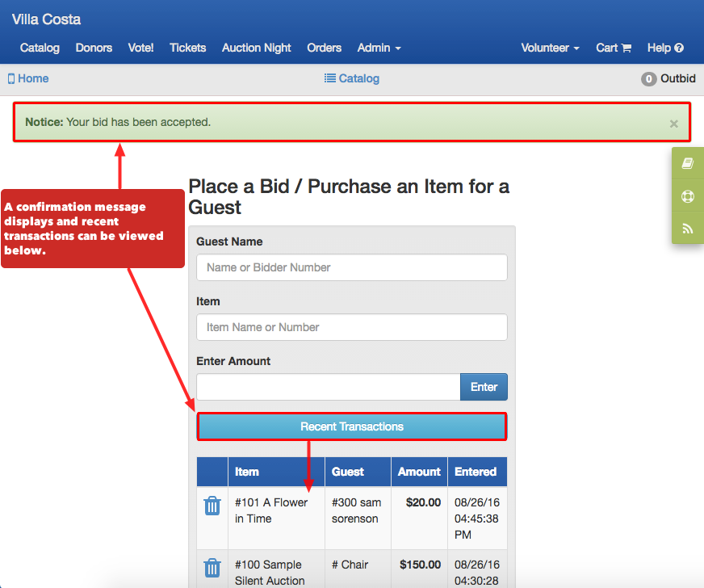The width and height of the screenshot is (704, 588).
Task: Expand the Volunteer dropdown menu
Action: [x=550, y=48]
